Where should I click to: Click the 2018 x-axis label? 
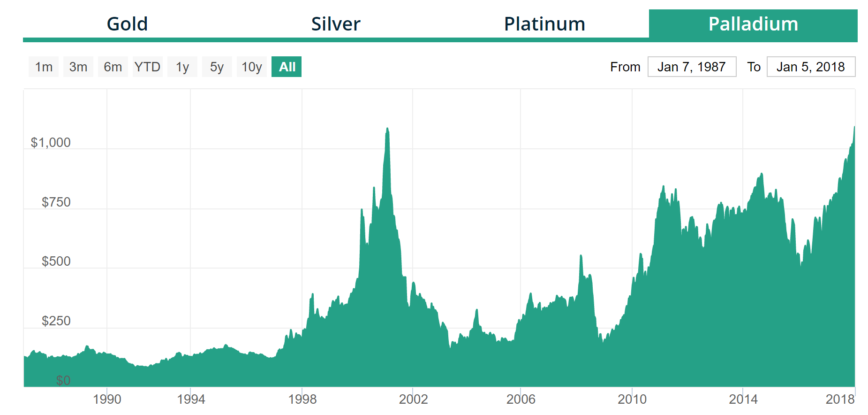click(x=840, y=399)
